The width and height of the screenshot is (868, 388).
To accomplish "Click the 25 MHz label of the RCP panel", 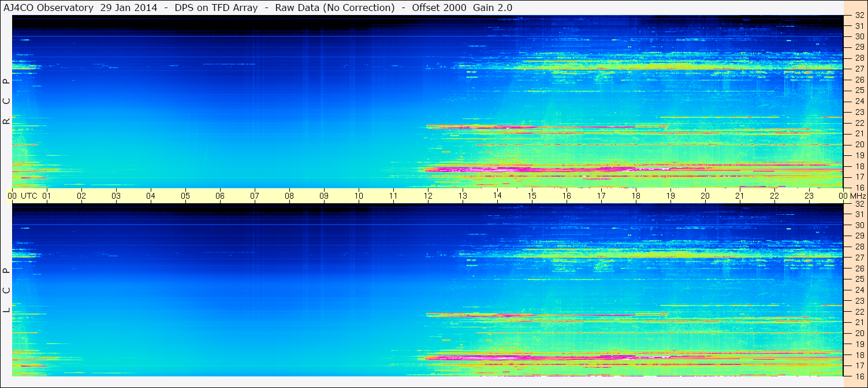I will pos(859,90).
